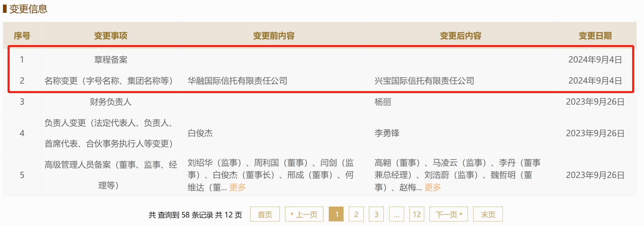
Task: Click the 变更后内容 column header
Action: coord(461,36)
